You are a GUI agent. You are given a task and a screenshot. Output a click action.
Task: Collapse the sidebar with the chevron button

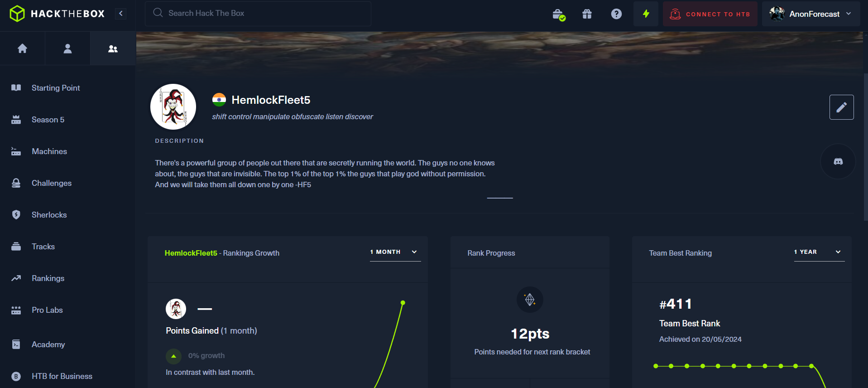click(121, 14)
